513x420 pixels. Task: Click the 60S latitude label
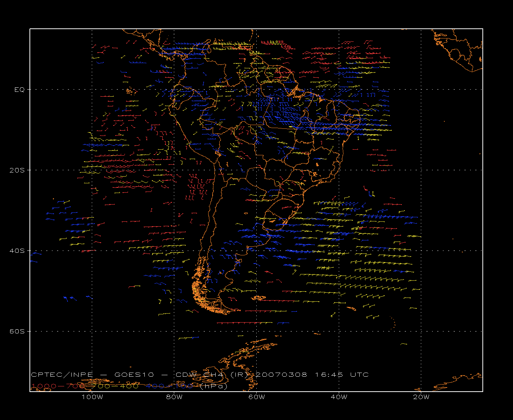(17, 332)
